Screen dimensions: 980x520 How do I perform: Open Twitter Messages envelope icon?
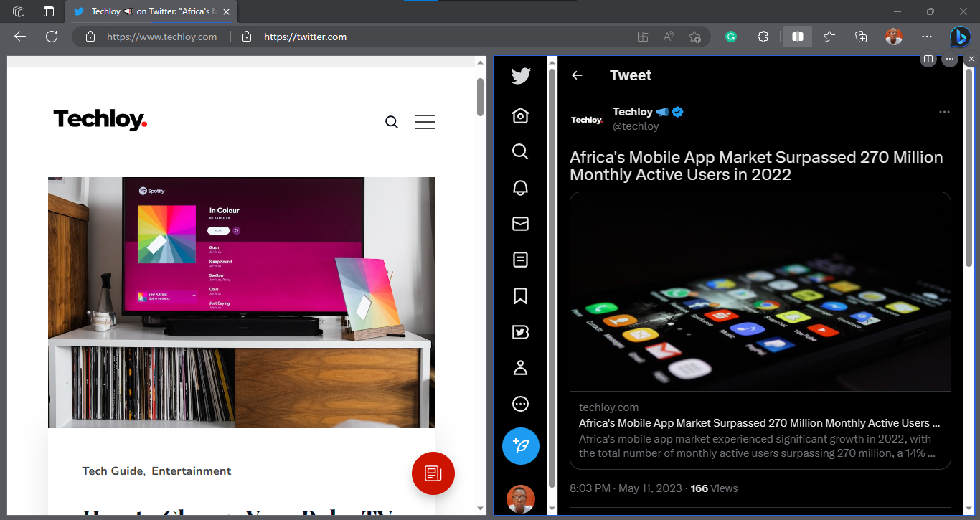pos(520,224)
